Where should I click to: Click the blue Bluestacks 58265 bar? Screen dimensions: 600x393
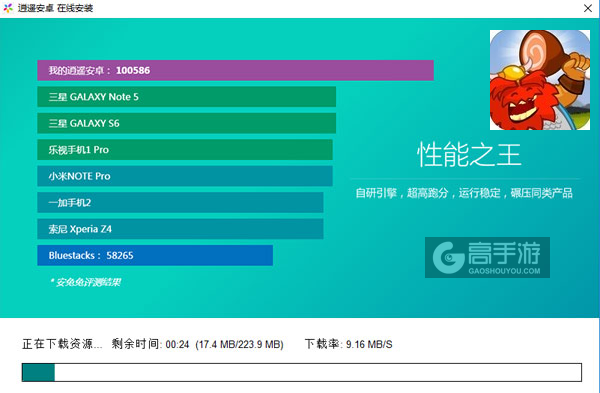tap(155, 255)
